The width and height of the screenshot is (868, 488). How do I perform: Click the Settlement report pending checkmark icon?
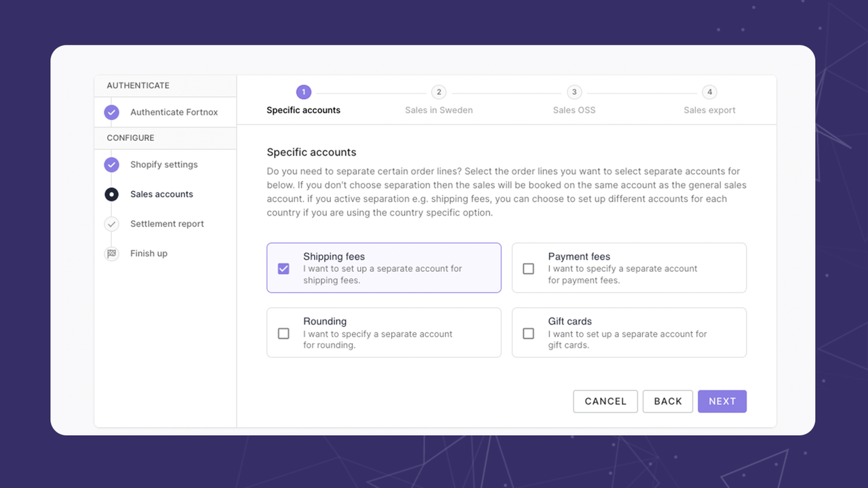(x=111, y=224)
